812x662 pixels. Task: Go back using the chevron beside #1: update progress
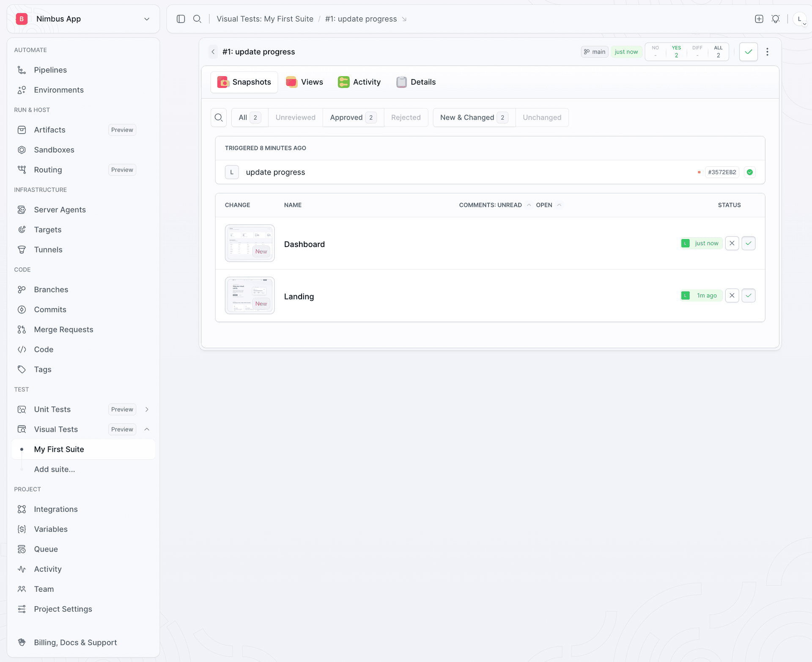coord(213,52)
